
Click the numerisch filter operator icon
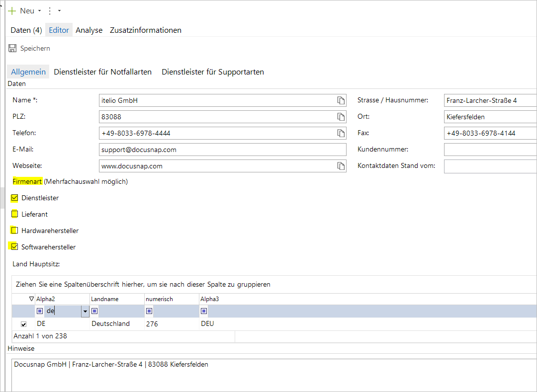(149, 311)
